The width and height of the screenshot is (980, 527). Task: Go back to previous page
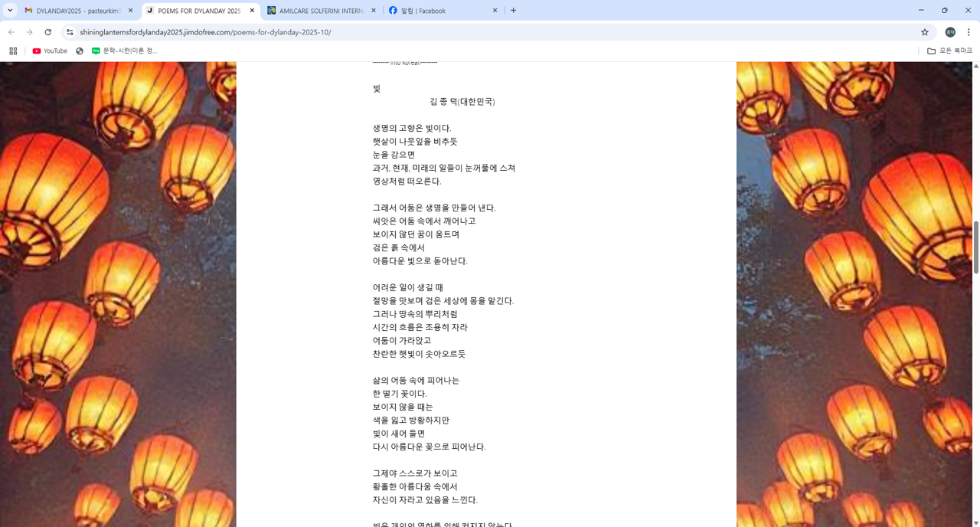click(11, 32)
